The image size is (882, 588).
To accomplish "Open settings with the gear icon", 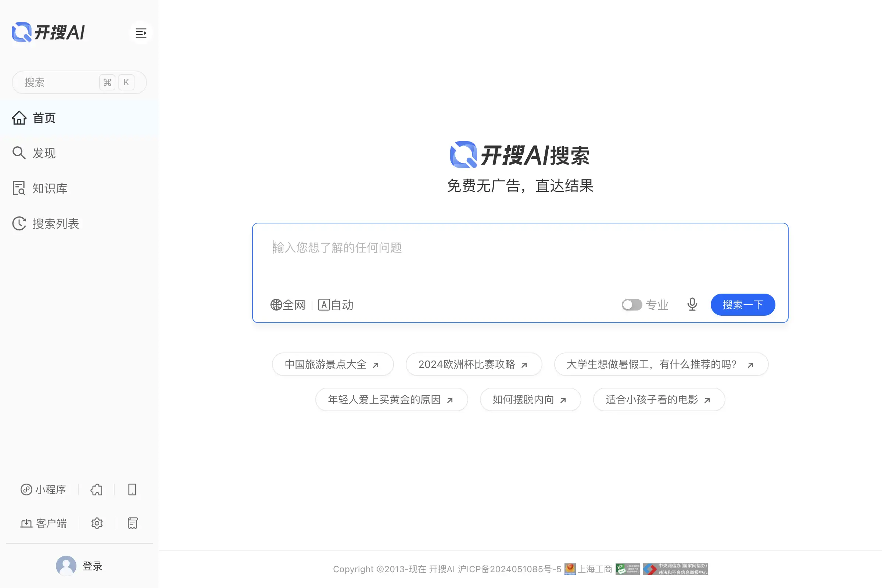I will pyautogui.click(x=97, y=523).
